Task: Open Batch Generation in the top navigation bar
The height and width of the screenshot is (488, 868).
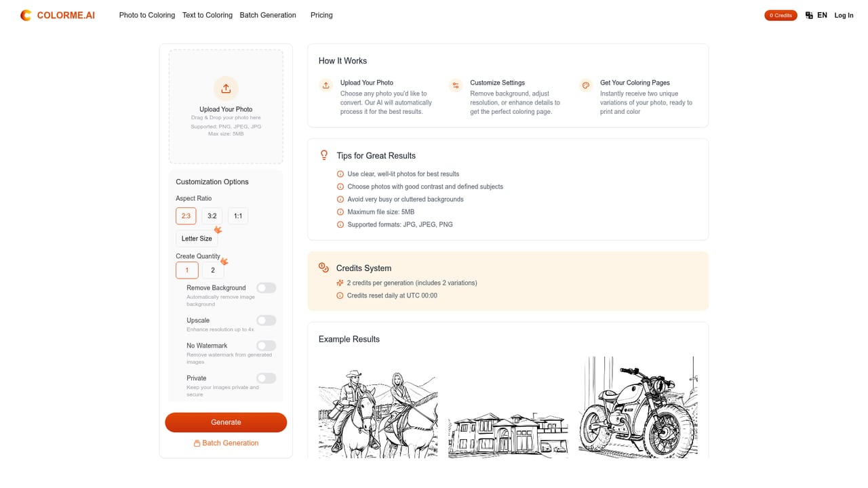Action: click(268, 15)
